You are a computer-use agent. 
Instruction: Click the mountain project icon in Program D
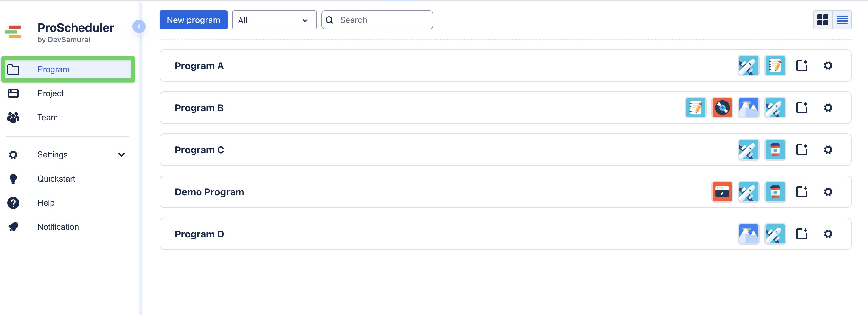click(749, 234)
